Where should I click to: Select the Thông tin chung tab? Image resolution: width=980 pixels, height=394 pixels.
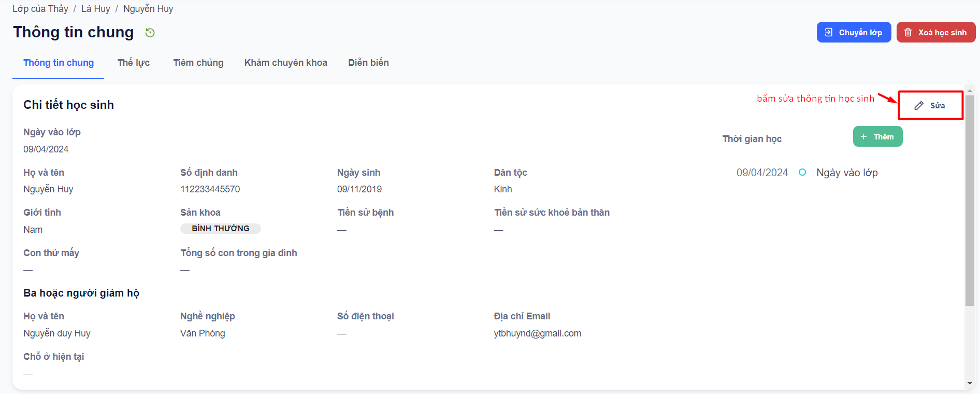coord(59,63)
